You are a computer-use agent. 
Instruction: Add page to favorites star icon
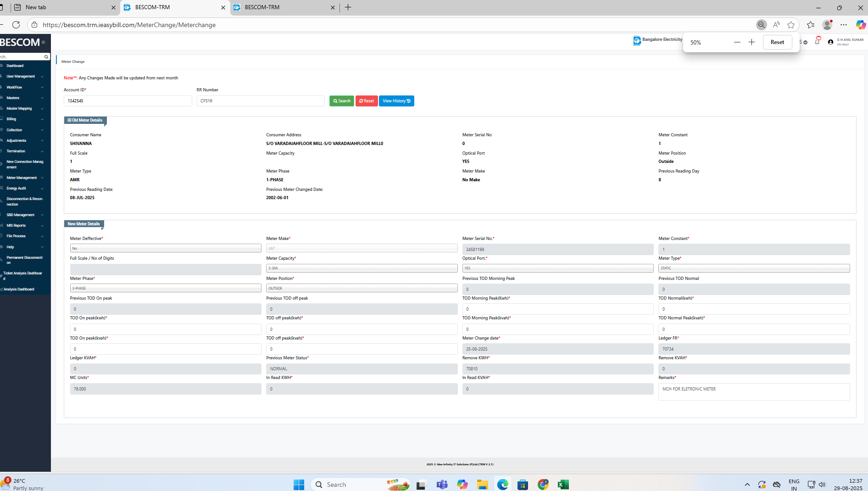tap(791, 25)
